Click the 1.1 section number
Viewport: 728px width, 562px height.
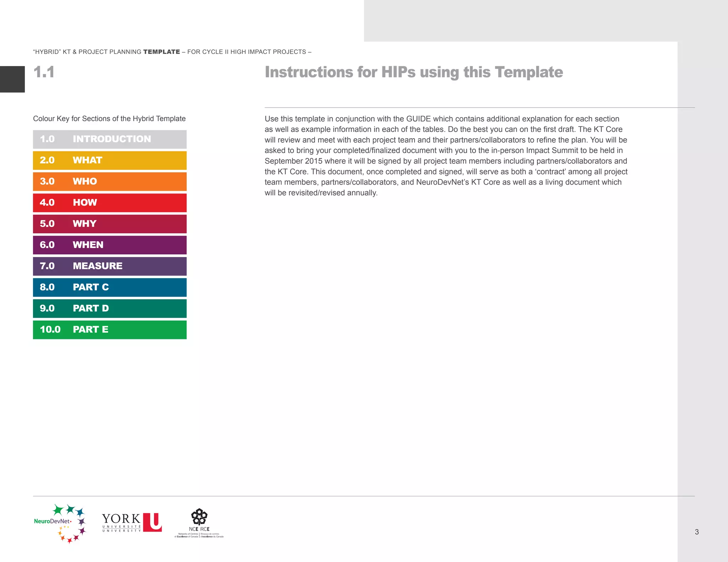click(44, 72)
